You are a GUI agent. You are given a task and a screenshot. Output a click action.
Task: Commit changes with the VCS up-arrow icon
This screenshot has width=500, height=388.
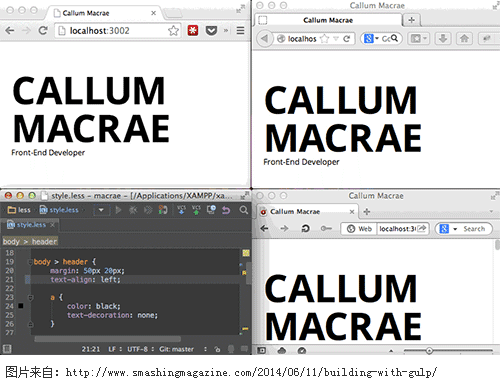point(196,210)
